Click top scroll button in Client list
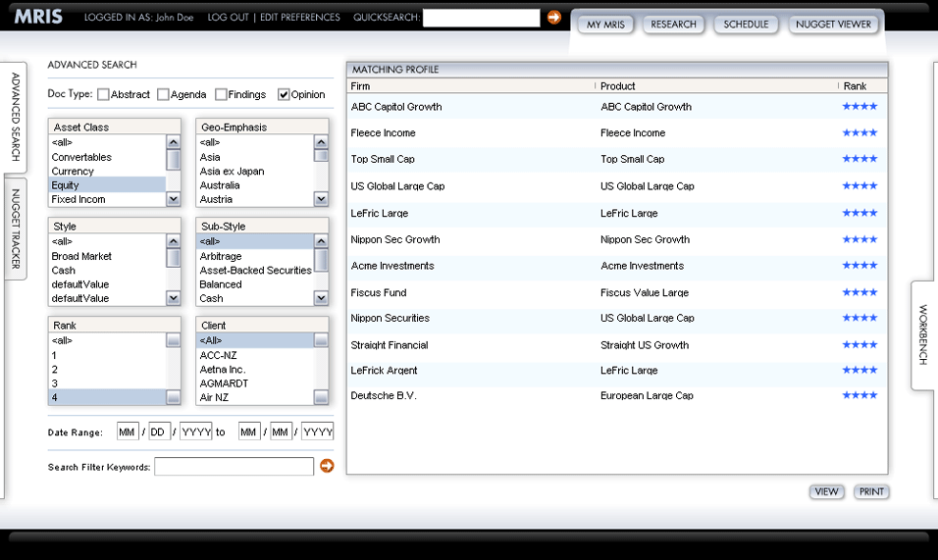 click(x=321, y=340)
